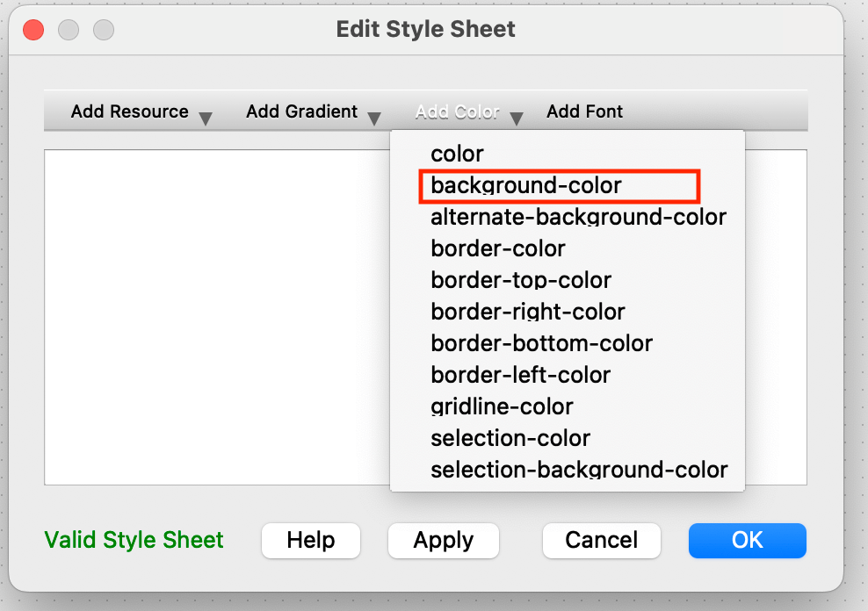
Task: Apply the style sheet changes
Action: click(444, 540)
